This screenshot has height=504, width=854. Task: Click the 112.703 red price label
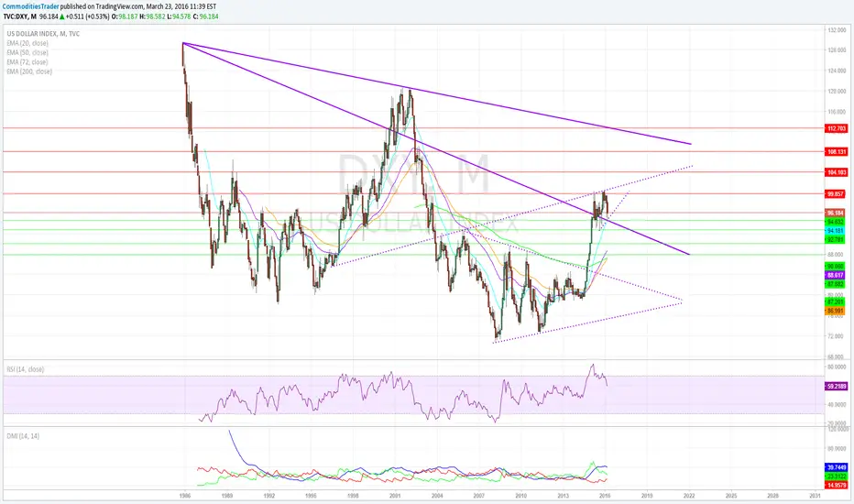pyautogui.click(x=836, y=128)
